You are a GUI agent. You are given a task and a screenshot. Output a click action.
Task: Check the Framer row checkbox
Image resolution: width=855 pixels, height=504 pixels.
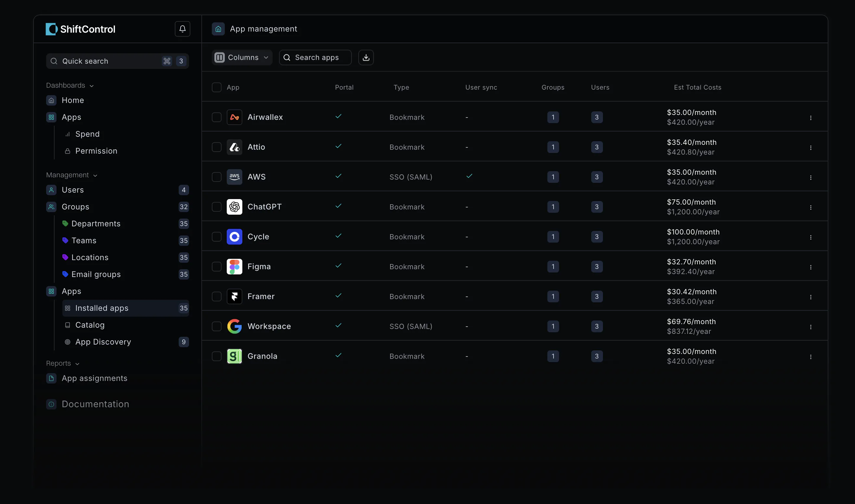point(216,296)
